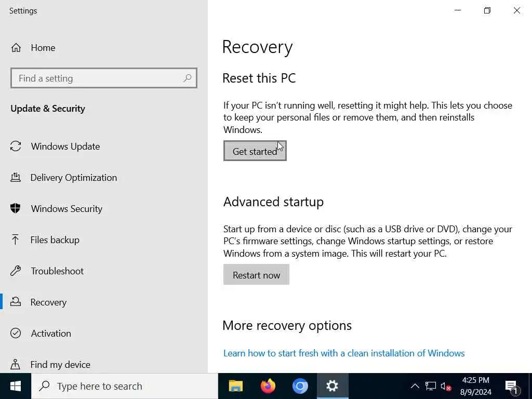Launch Firefox from the taskbar

pos(268,386)
